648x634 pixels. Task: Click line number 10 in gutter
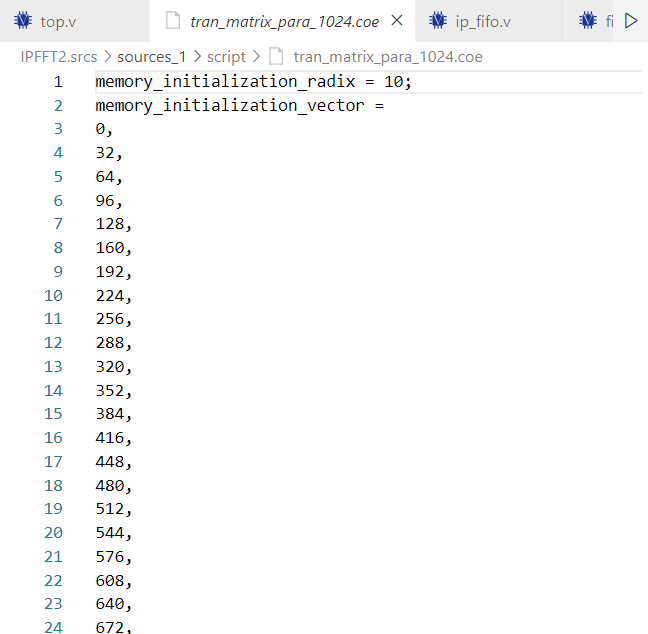[x=53, y=296]
